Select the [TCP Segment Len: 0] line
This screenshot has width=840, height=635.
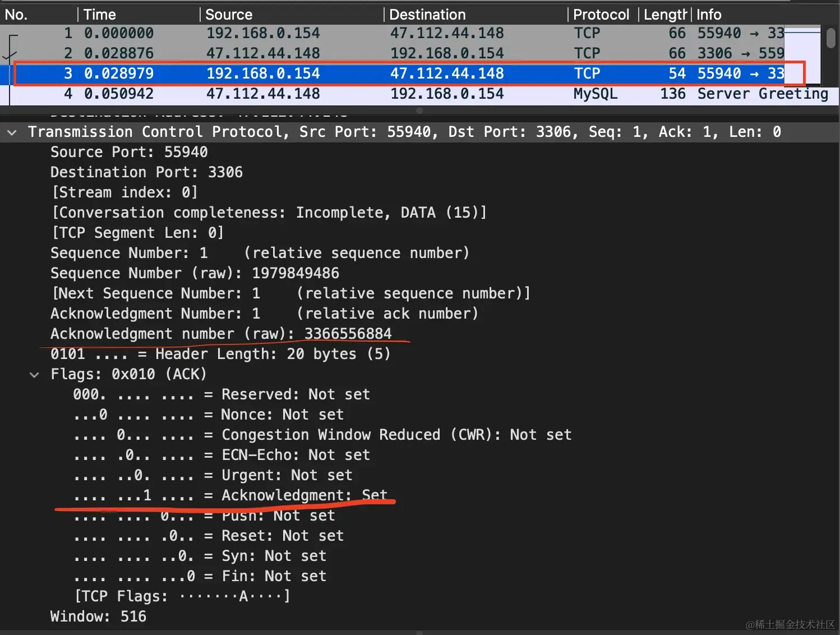tap(137, 233)
